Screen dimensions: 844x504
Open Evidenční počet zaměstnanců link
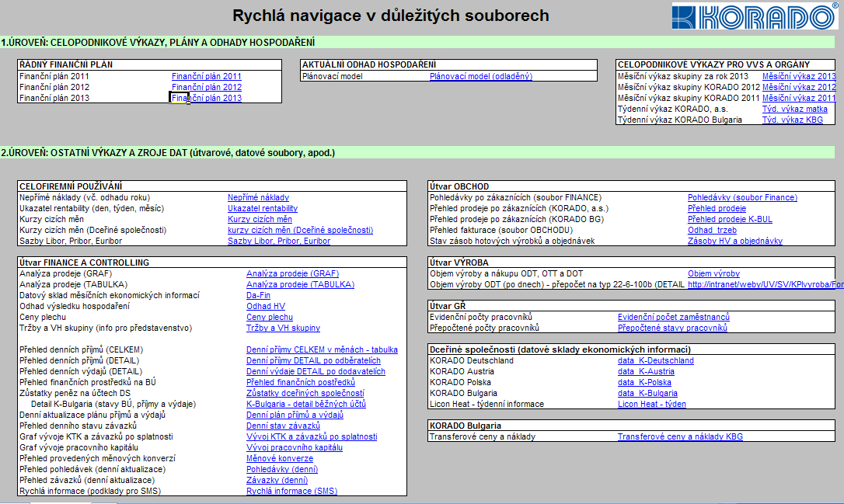pos(673,317)
